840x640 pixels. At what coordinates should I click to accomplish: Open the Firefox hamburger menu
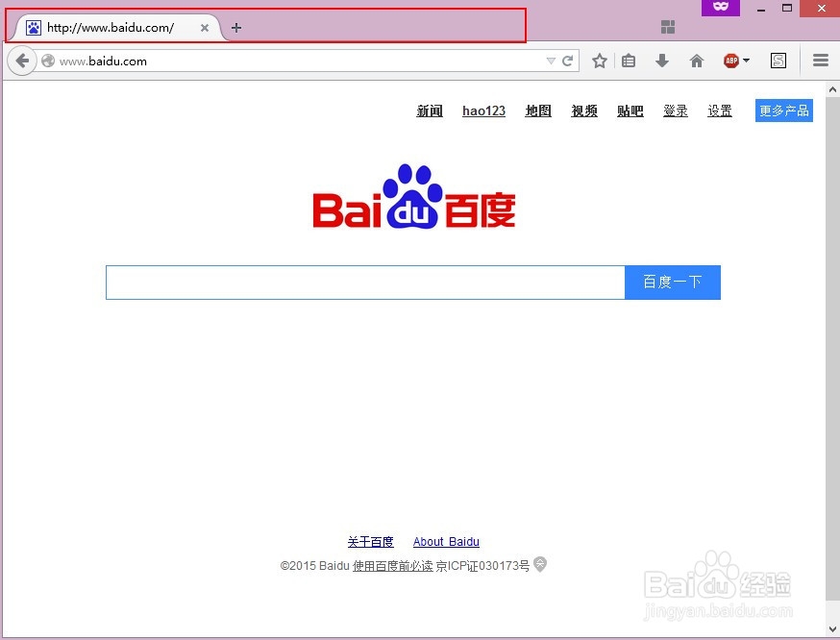tap(821, 60)
